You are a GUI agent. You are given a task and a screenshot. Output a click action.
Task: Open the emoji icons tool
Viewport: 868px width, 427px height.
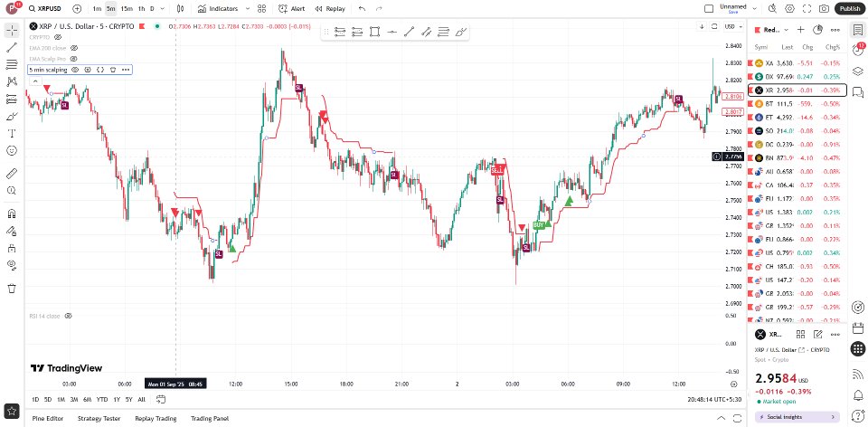pos(12,151)
